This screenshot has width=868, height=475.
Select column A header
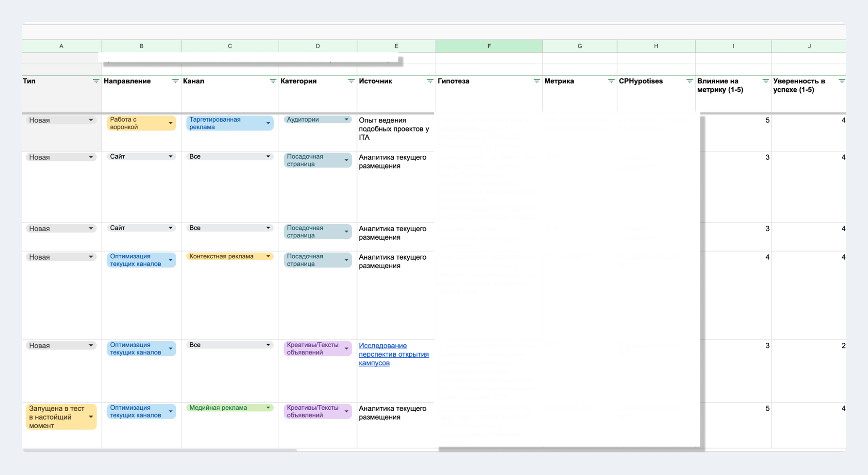pyautogui.click(x=61, y=46)
